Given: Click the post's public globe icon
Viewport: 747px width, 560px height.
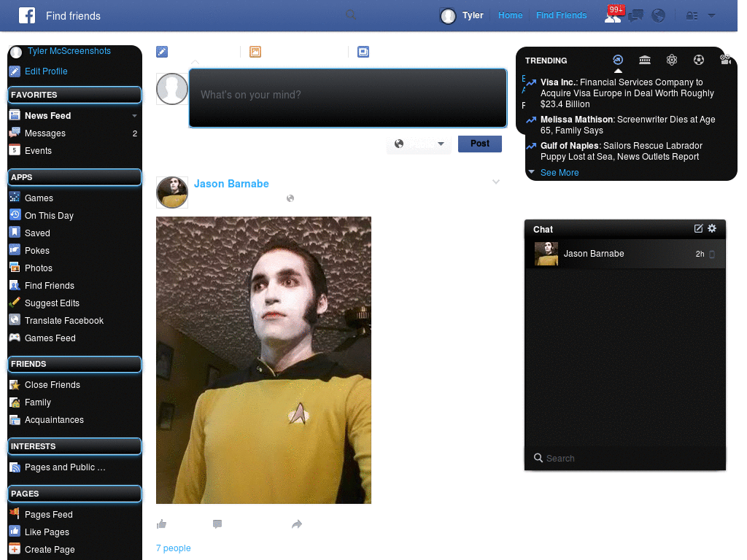Looking at the screenshot, I should (x=290, y=198).
